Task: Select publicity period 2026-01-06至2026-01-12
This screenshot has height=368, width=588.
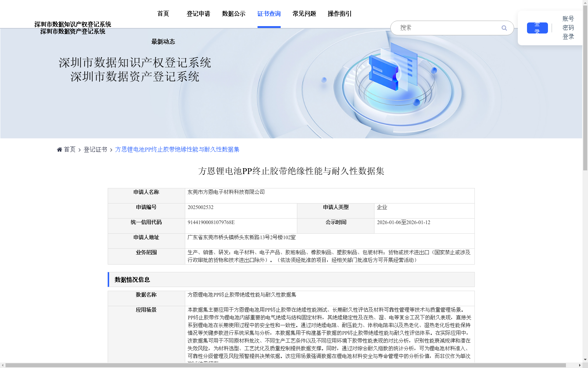Action: [404, 222]
